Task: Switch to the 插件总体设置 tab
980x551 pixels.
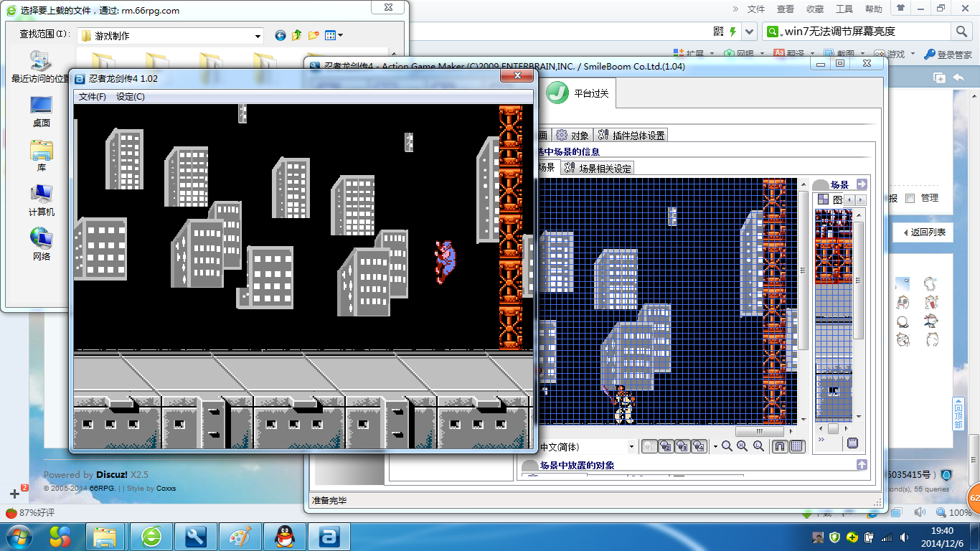Action: point(631,135)
